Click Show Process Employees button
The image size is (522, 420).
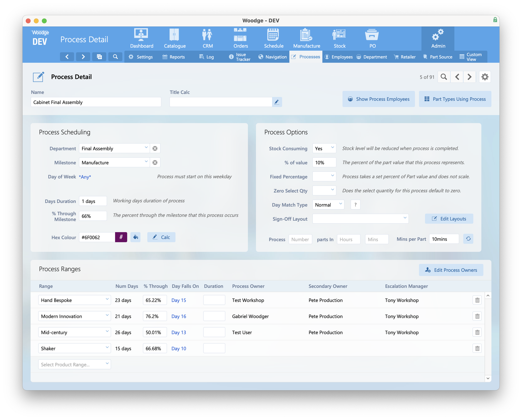[378, 99]
